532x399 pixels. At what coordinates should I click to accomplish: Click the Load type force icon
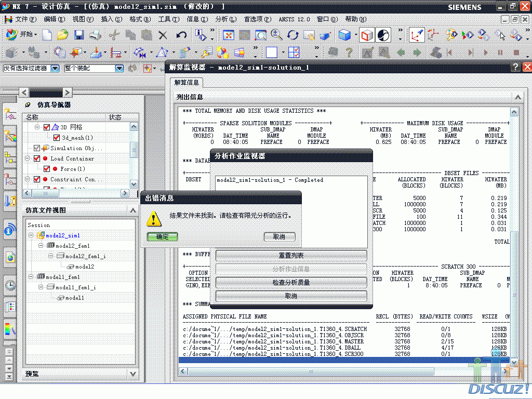(96, 52)
